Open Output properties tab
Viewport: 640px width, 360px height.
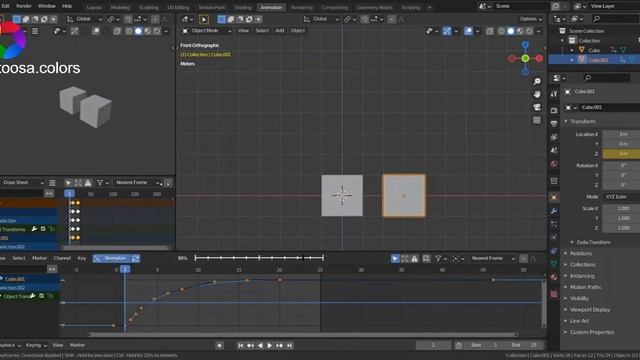tap(554, 124)
